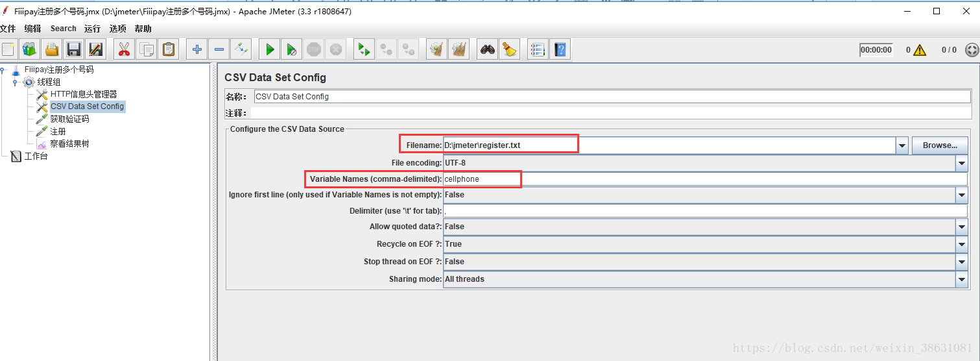The height and width of the screenshot is (361, 980).
Task: Click the Remote Start All icon
Action: coord(365,49)
